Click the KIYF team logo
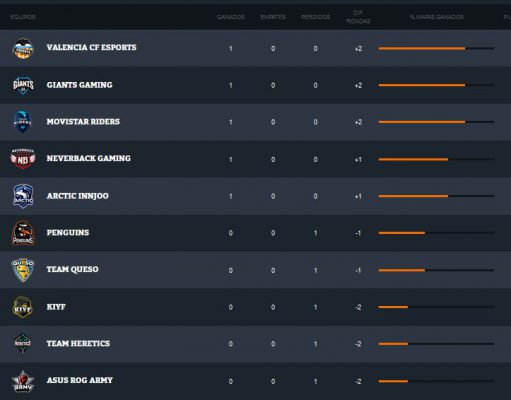The width and height of the screenshot is (511, 400). [x=23, y=307]
